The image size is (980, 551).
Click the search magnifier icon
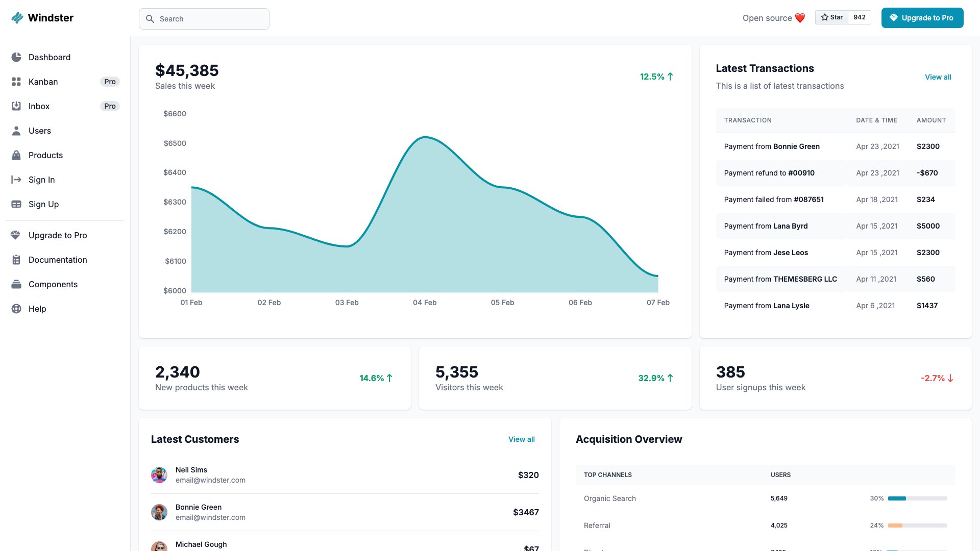click(150, 18)
